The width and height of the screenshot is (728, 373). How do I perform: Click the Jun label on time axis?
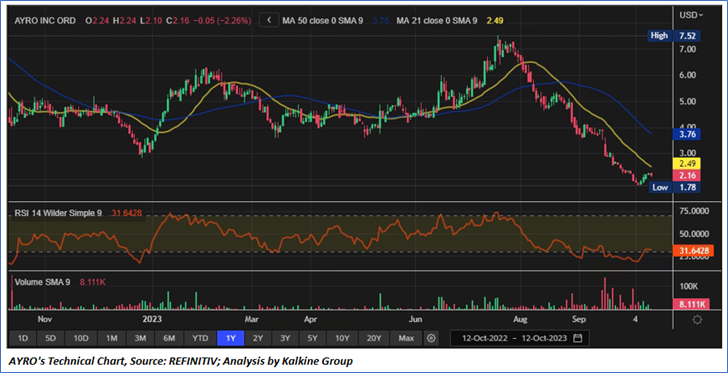point(415,320)
